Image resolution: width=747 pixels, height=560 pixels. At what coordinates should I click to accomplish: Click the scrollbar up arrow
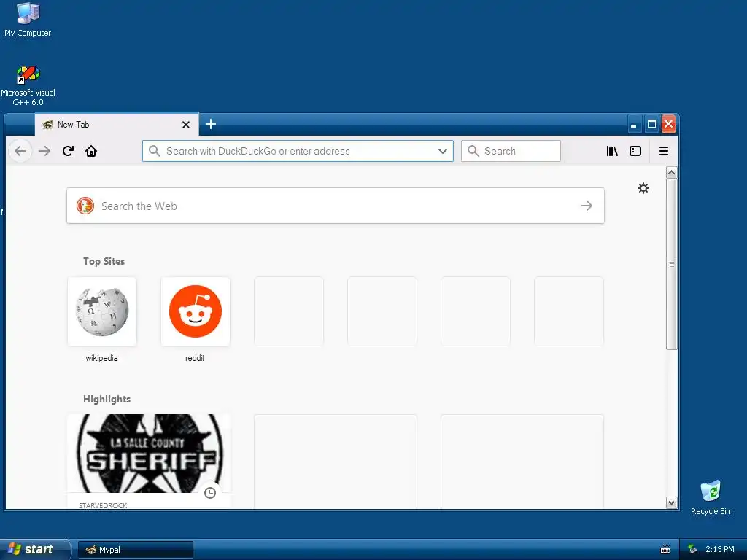[672, 172]
